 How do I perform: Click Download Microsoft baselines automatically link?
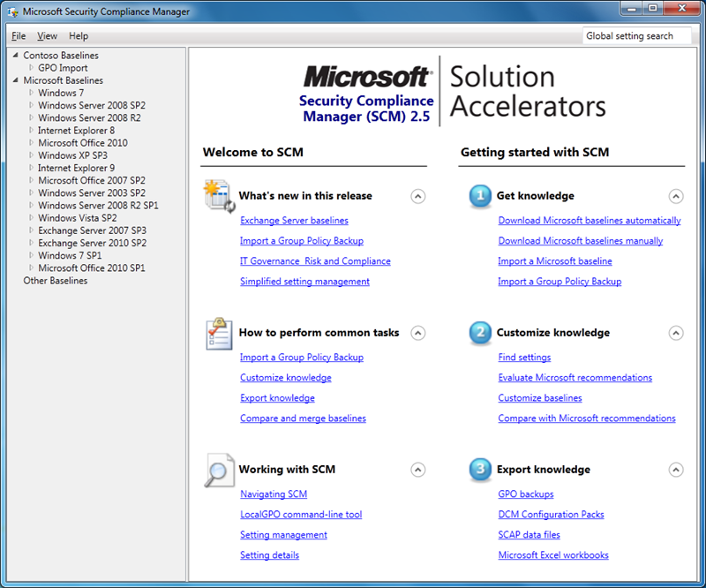[589, 221]
